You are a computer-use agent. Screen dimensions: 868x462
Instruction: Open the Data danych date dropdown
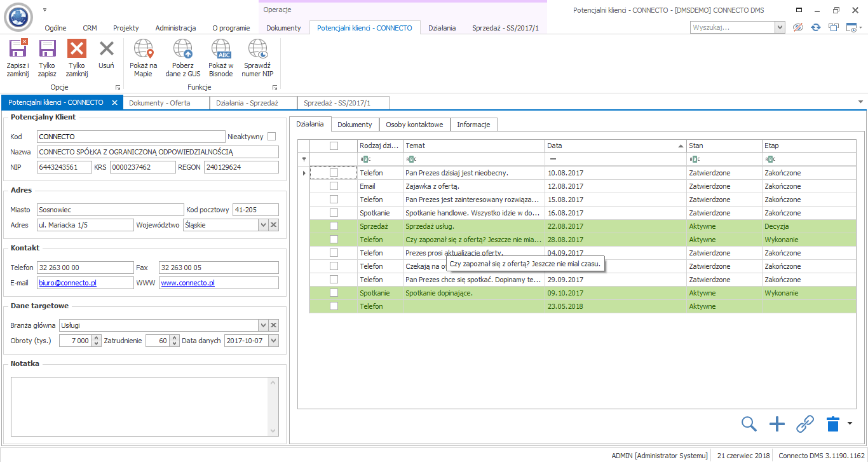[x=273, y=341]
